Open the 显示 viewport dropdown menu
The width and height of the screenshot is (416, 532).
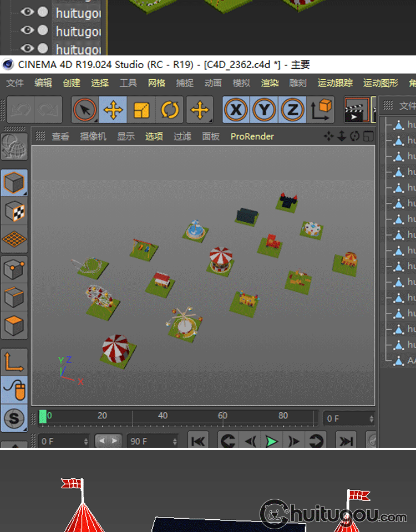125,136
